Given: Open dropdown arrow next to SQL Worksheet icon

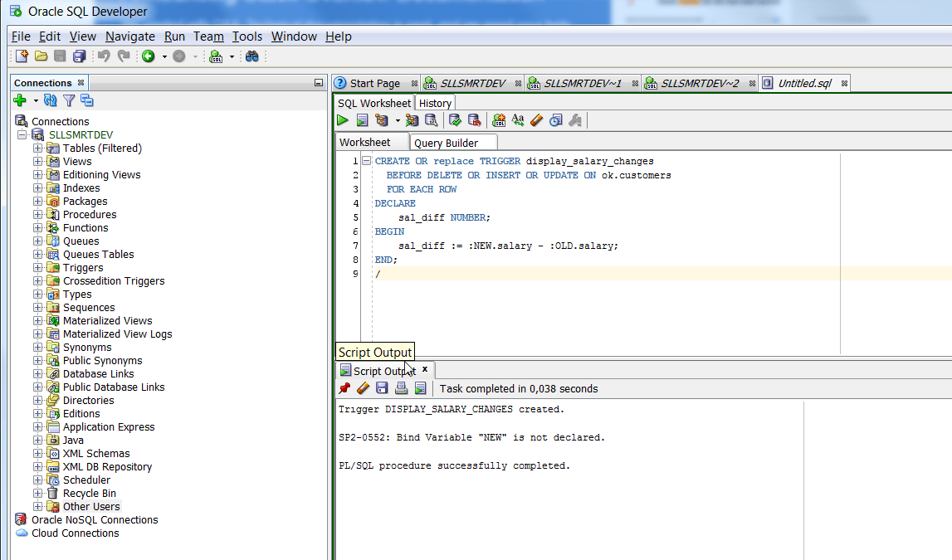Looking at the screenshot, I should click(x=232, y=57).
